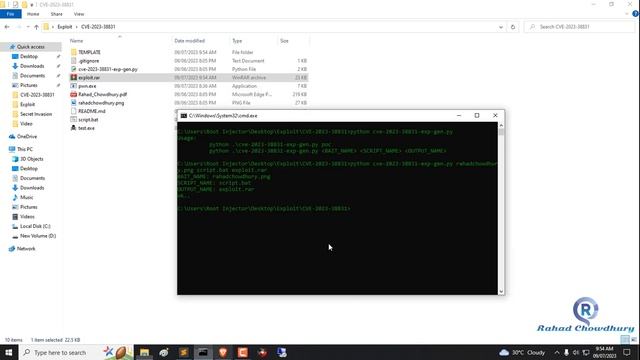
Task: Open File Explorer from the taskbar
Action: pyautogui.click(x=144, y=352)
